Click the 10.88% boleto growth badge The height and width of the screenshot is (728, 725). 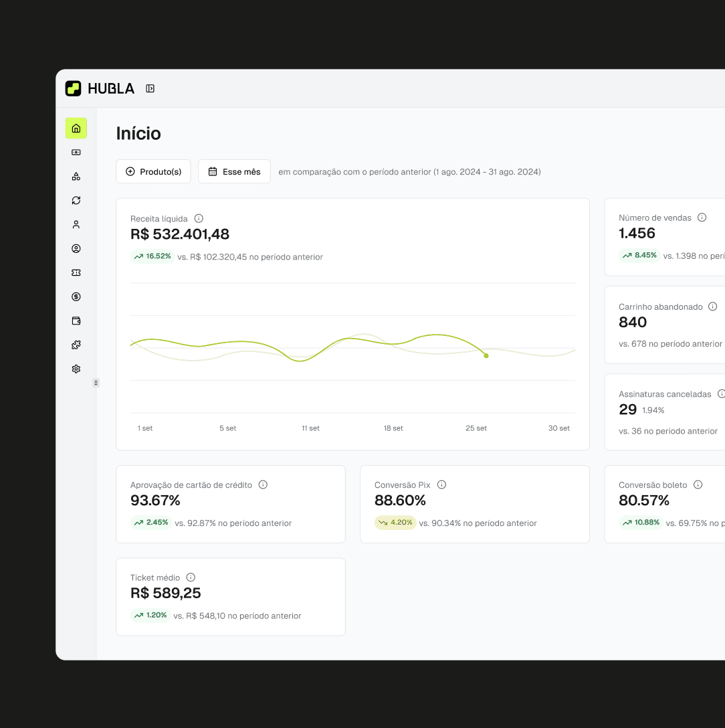click(x=641, y=523)
